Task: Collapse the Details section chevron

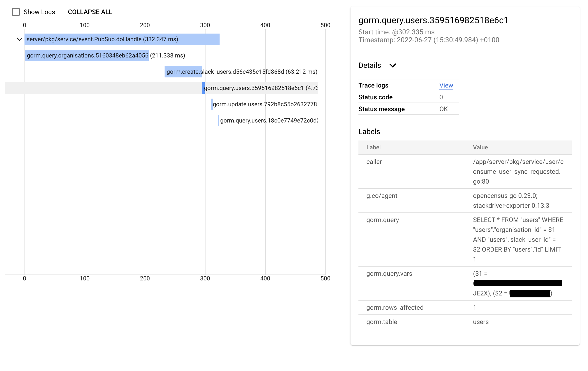Action: [x=392, y=65]
